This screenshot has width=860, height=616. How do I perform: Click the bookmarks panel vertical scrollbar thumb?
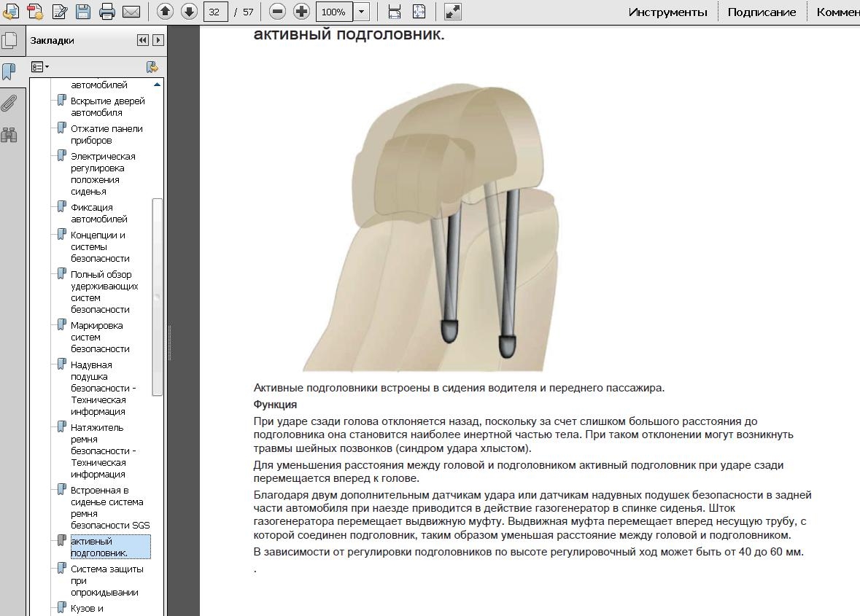pyautogui.click(x=158, y=296)
